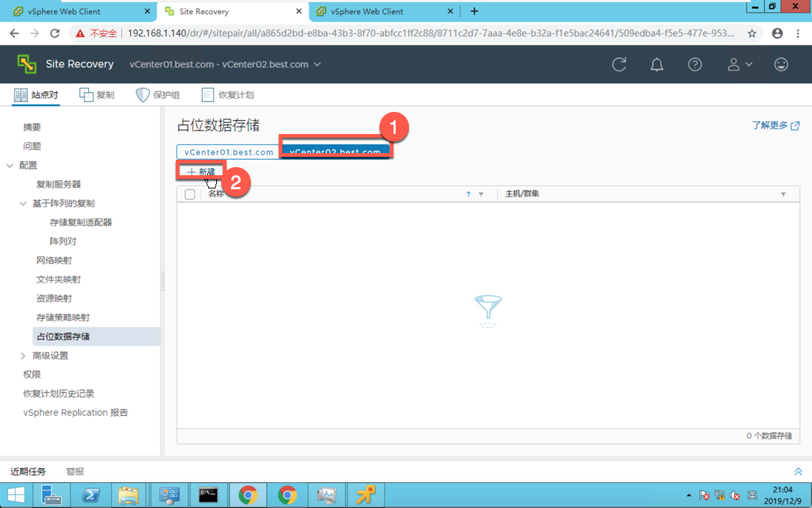Expand the 高级设置 node
812x508 pixels.
click(x=23, y=356)
